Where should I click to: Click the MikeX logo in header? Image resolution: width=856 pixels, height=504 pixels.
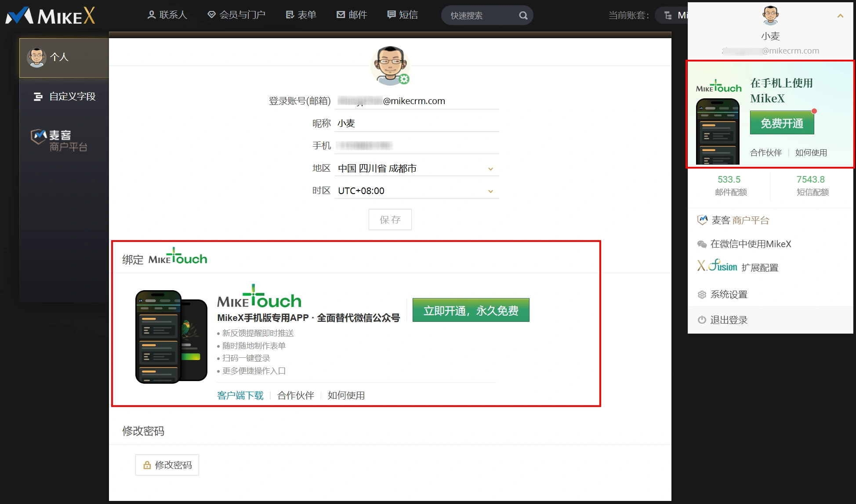point(51,16)
